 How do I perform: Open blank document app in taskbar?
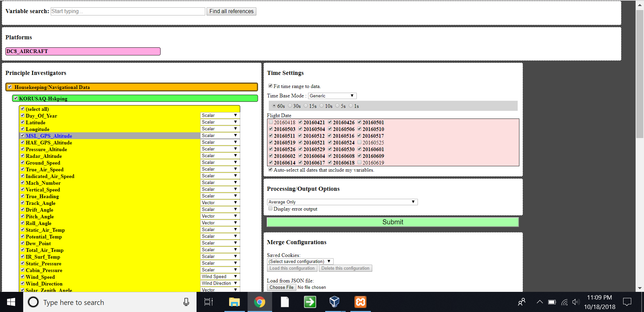285,302
